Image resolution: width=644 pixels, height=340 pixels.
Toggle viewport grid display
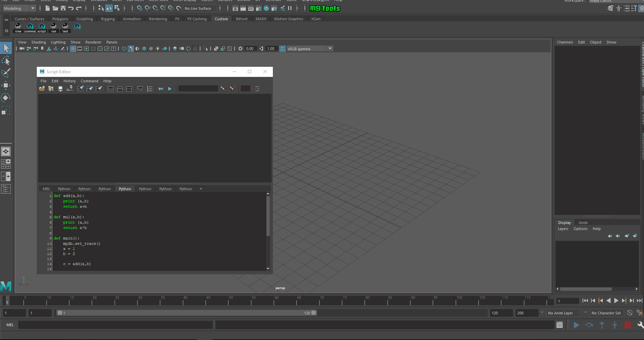click(x=73, y=49)
